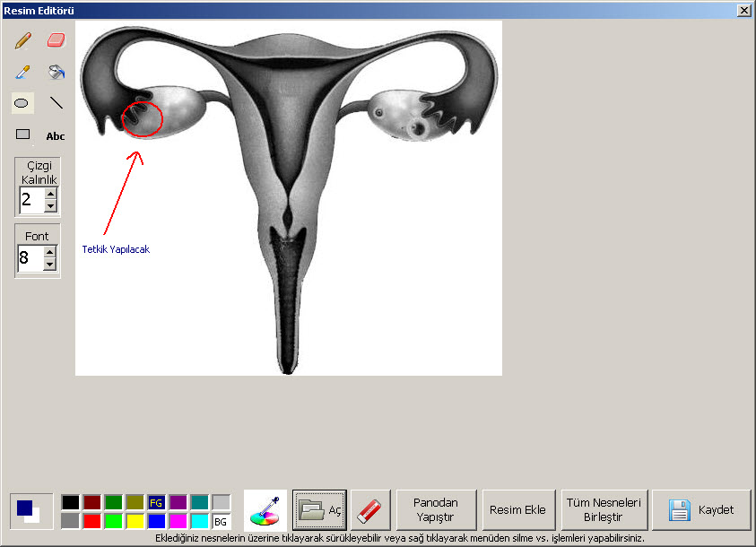Pick the black color swatch
The image size is (756, 547).
[x=70, y=502]
